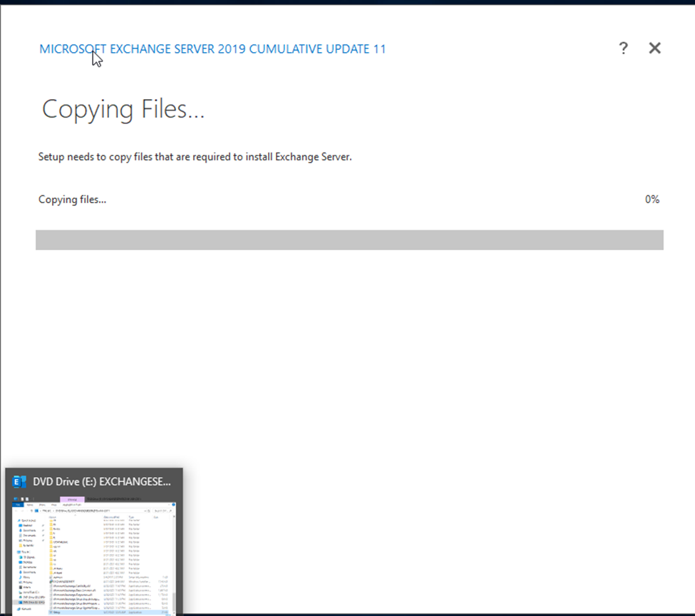
Task: Click the address bar in the Explorer thumbnail
Action: [x=86, y=511]
